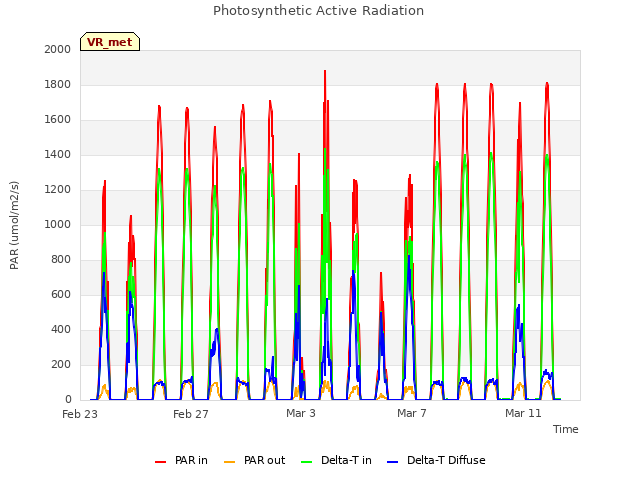Click the VR_met label box
Viewport: 640px width, 480px height.
click(110, 42)
